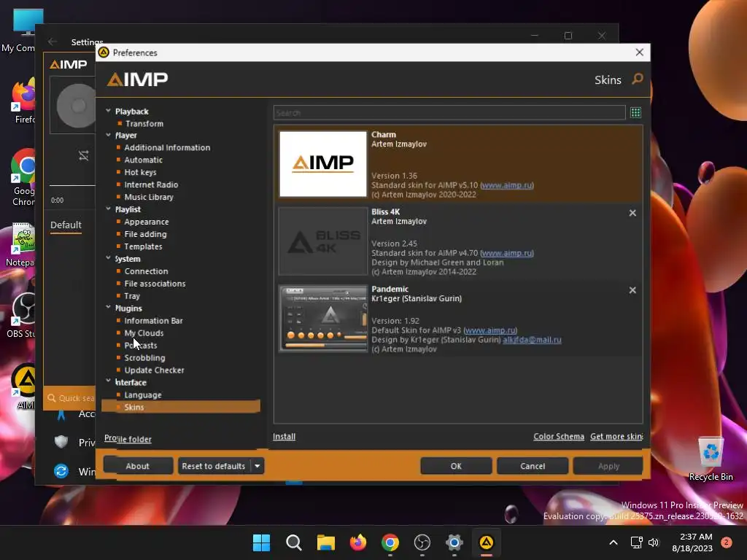
Task: Open the Color Schema link
Action: pos(558,437)
